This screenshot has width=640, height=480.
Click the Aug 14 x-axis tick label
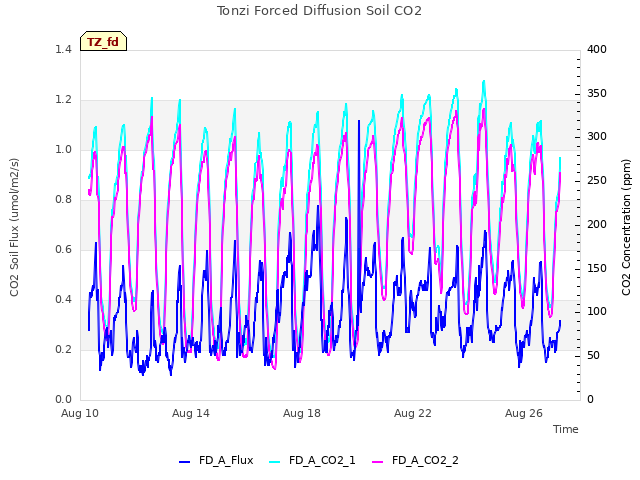(x=191, y=413)
